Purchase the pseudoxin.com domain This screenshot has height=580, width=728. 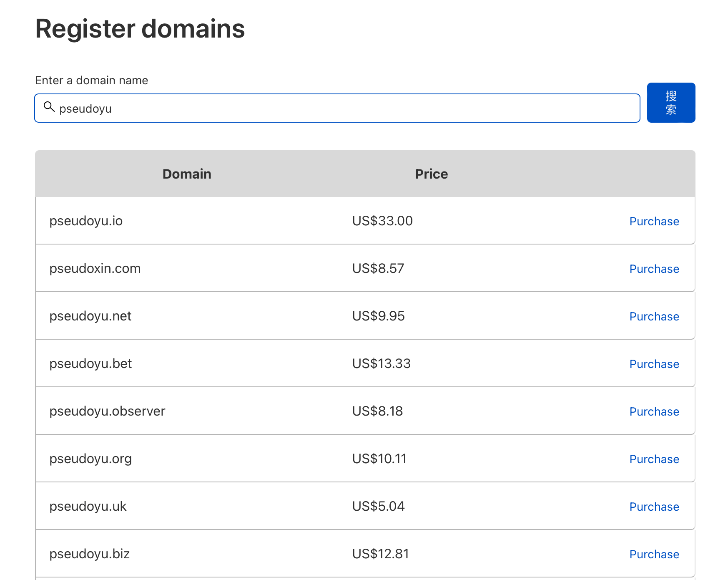tap(654, 269)
